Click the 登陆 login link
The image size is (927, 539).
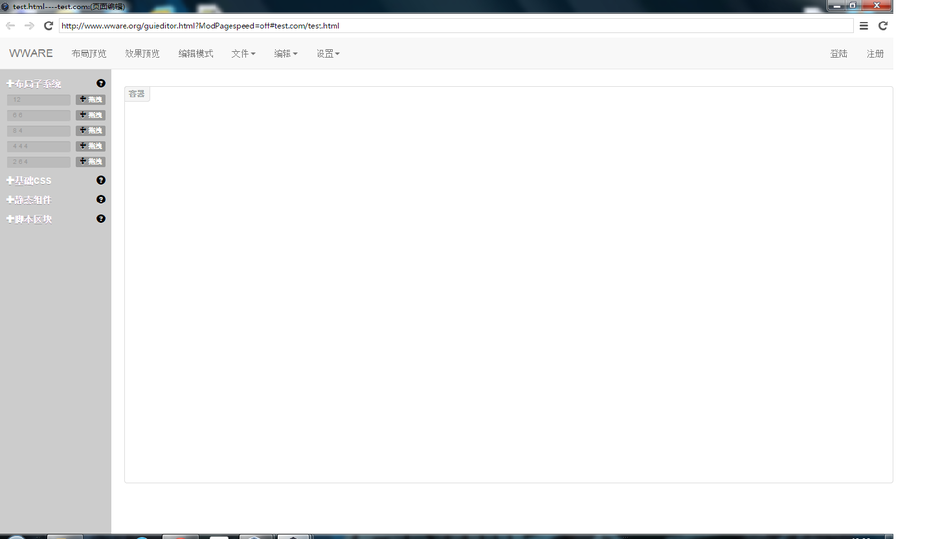pos(838,54)
